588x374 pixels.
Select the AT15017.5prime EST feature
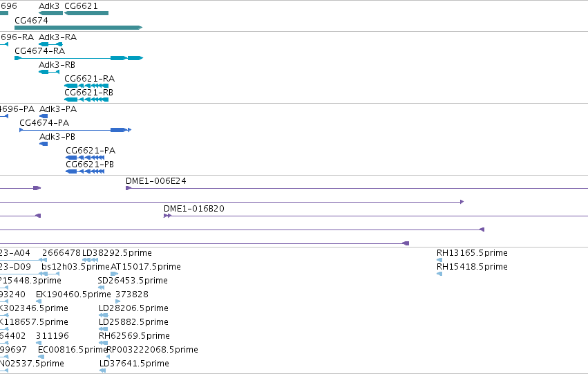115,274
